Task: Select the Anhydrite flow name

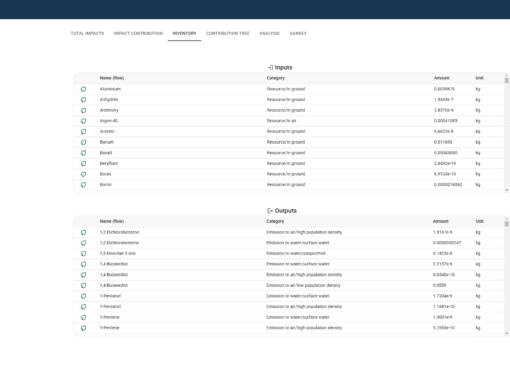Action: click(109, 100)
